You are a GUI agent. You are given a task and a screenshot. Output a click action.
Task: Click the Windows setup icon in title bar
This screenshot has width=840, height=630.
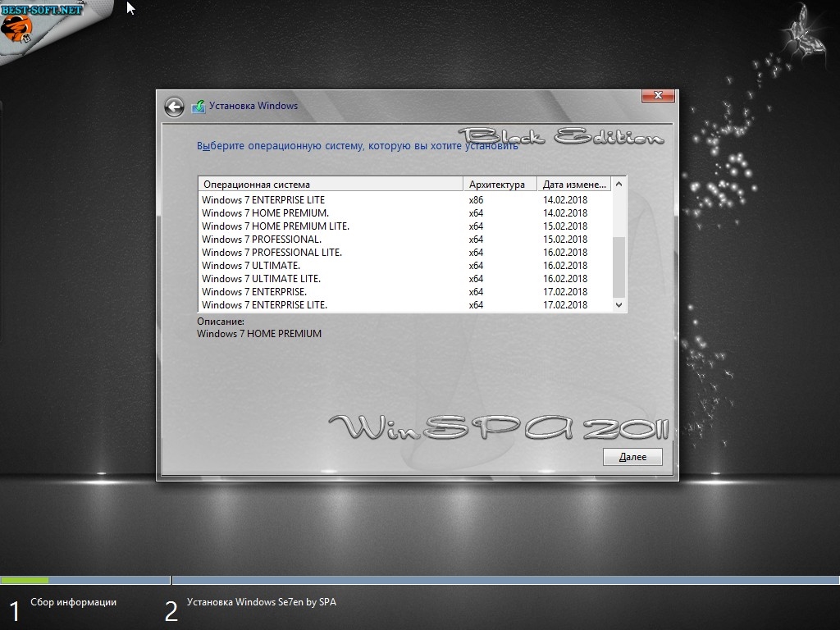tap(199, 107)
